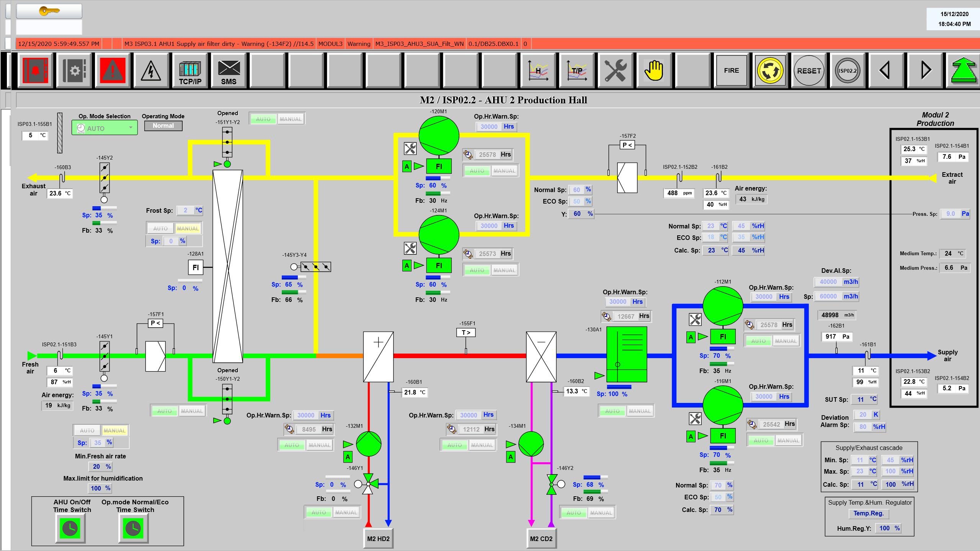Open the TCP/IP communication screen

(190, 71)
